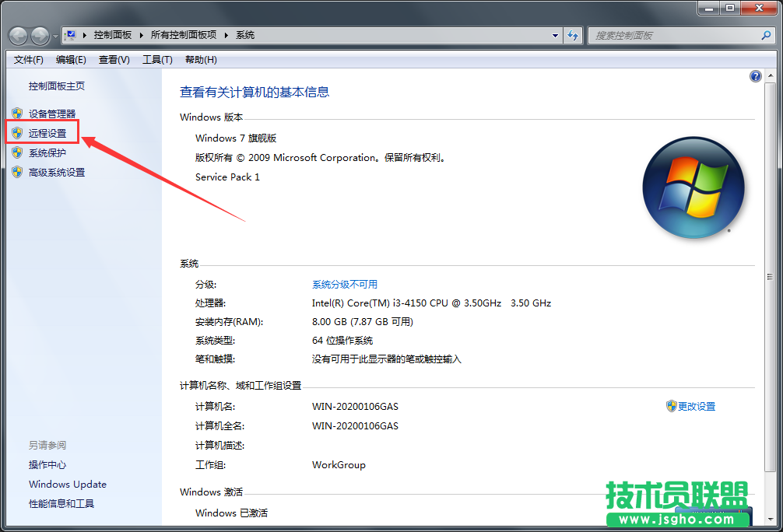Open help via the question mark icon
783x532 pixels.
(755, 75)
